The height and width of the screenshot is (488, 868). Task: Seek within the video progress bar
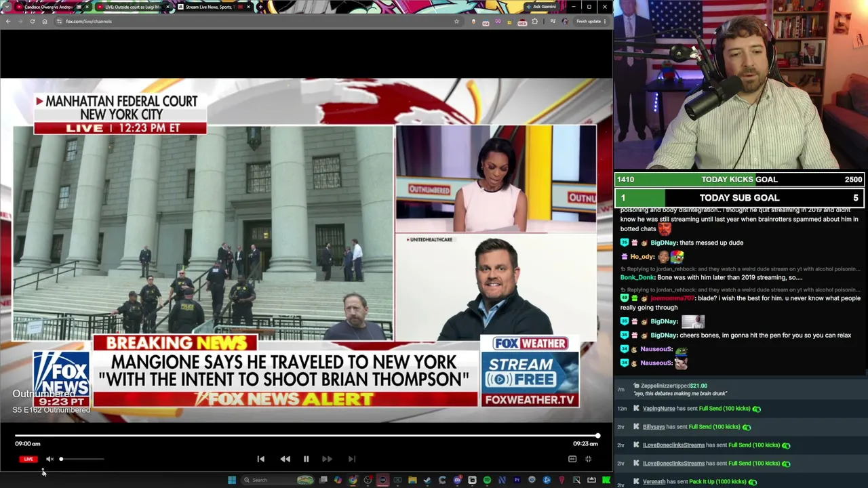click(307, 436)
